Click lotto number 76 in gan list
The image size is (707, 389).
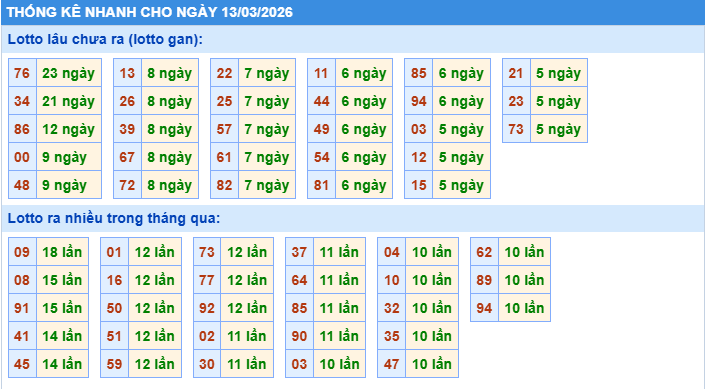(22, 73)
